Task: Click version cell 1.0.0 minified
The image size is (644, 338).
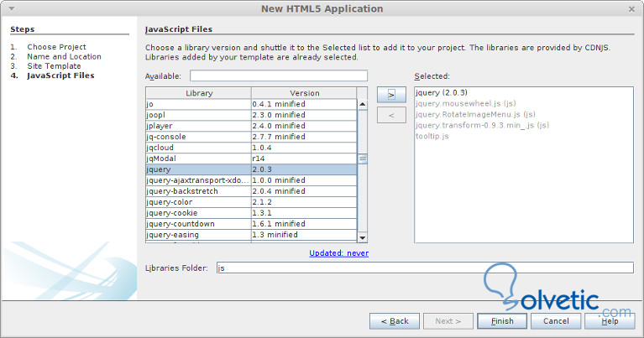Action: (304, 180)
